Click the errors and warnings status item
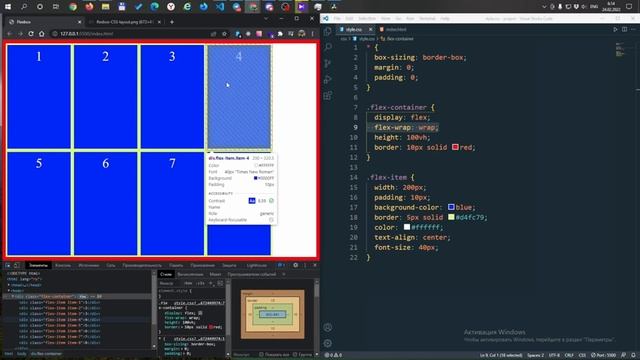 333,355
